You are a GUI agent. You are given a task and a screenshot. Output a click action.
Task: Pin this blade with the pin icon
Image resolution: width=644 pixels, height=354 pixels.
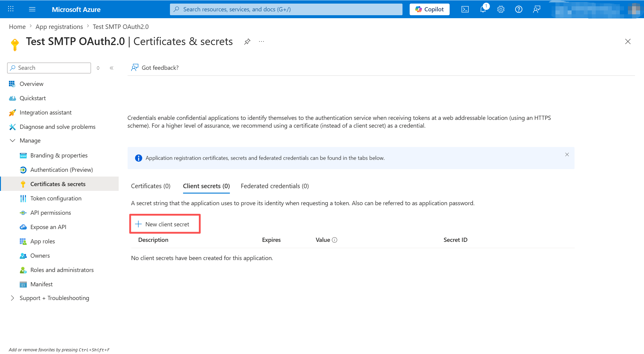[x=247, y=41]
